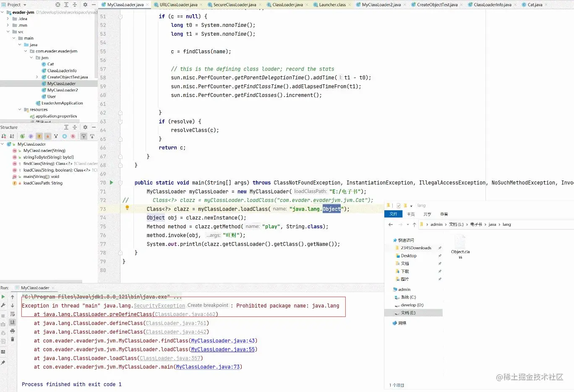Viewport: 574px width, 392px height.
Task: Collapse the src folder
Action: (8, 32)
